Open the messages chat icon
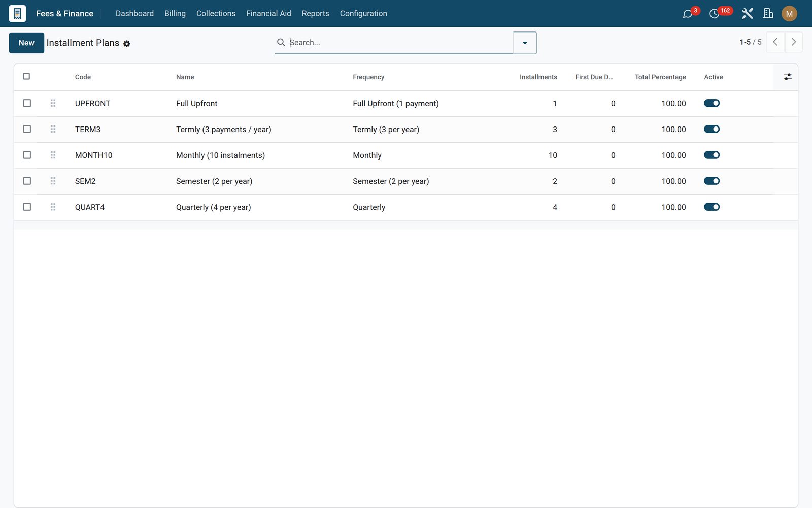 [x=688, y=14]
